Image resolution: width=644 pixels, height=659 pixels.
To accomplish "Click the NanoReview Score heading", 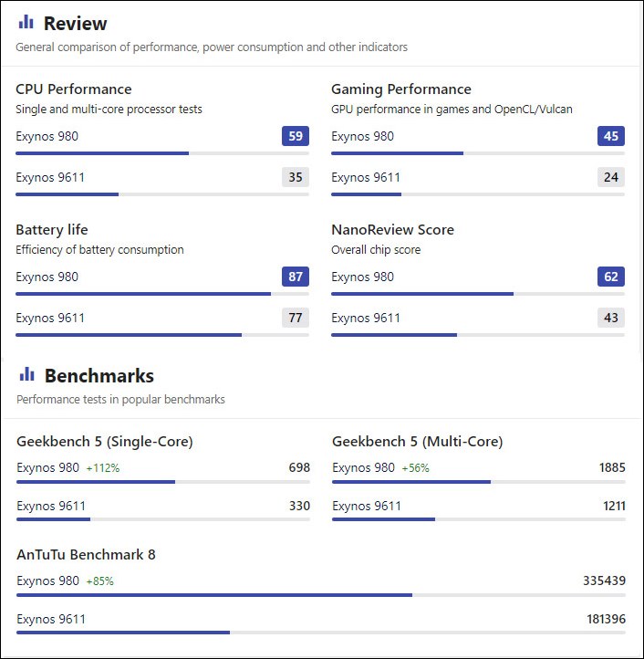I will (x=393, y=229).
